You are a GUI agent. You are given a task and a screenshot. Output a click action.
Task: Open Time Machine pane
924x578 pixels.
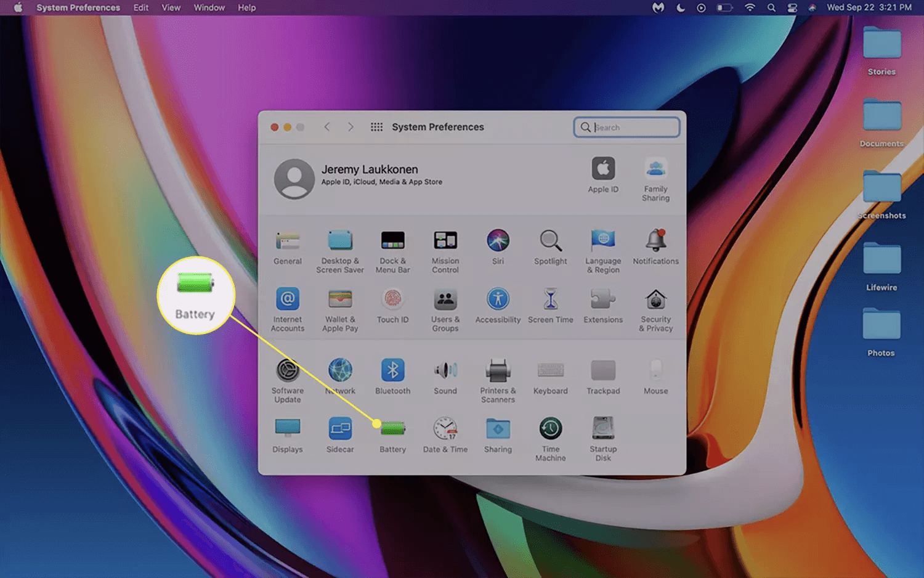click(x=551, y=439)
